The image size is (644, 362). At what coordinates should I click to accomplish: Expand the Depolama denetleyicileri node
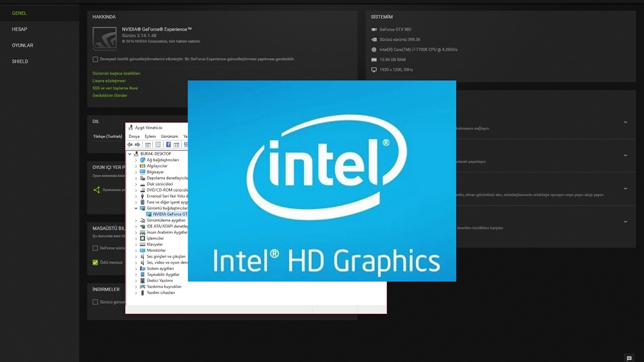[x=136, y=178]
